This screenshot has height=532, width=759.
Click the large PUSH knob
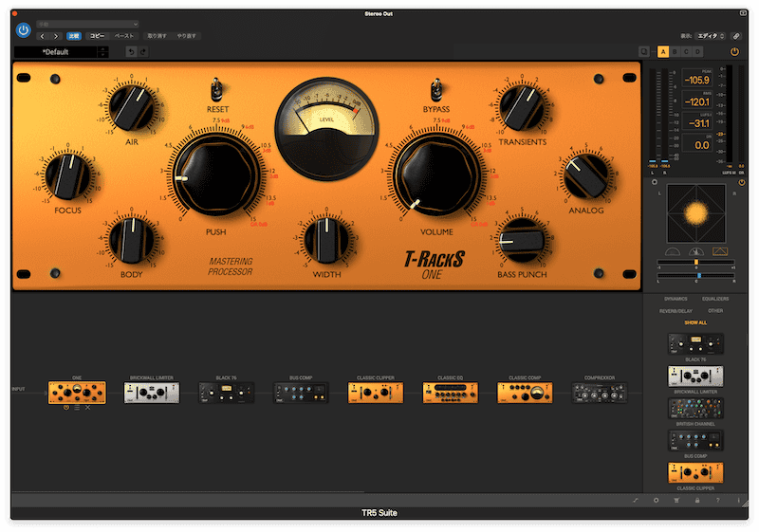point(216,175)
